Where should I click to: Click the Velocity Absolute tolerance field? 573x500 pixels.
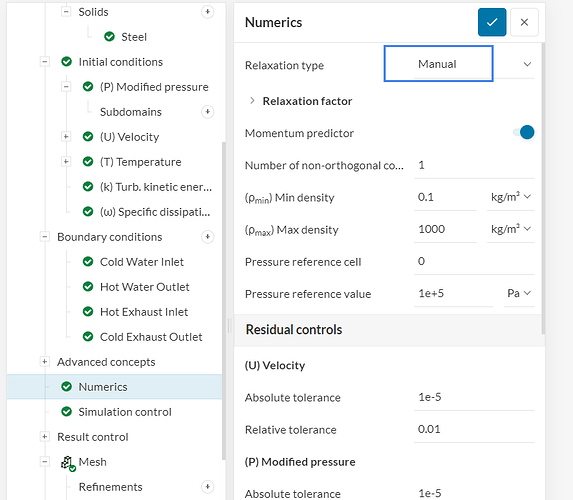pyautogui.click(x=474, y=397)
